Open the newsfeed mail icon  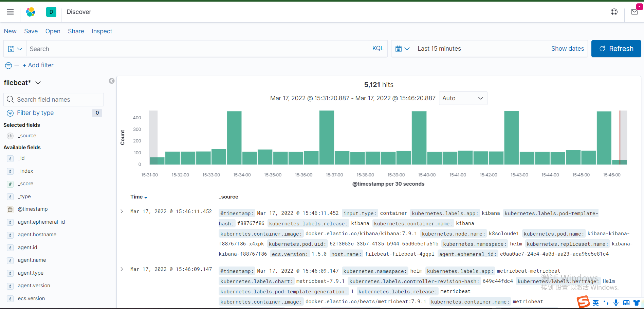tap(634, 12)
